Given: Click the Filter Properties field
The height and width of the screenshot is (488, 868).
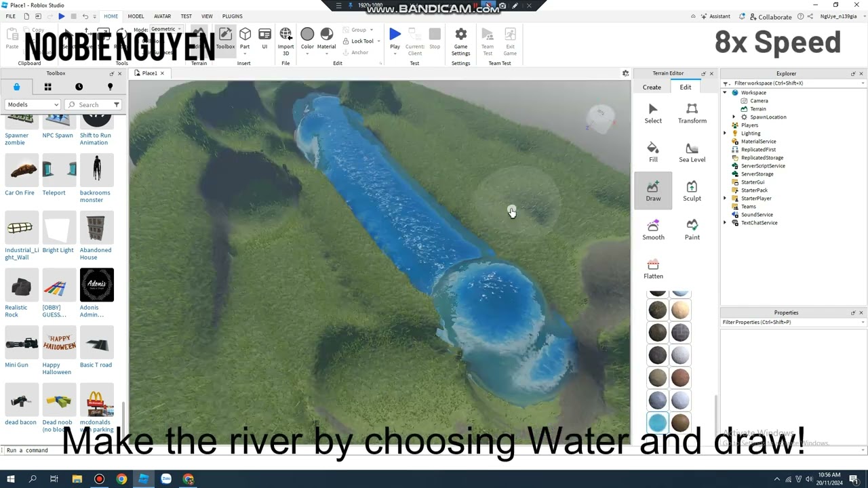Looking at the screenshot, I should point(793,322).
